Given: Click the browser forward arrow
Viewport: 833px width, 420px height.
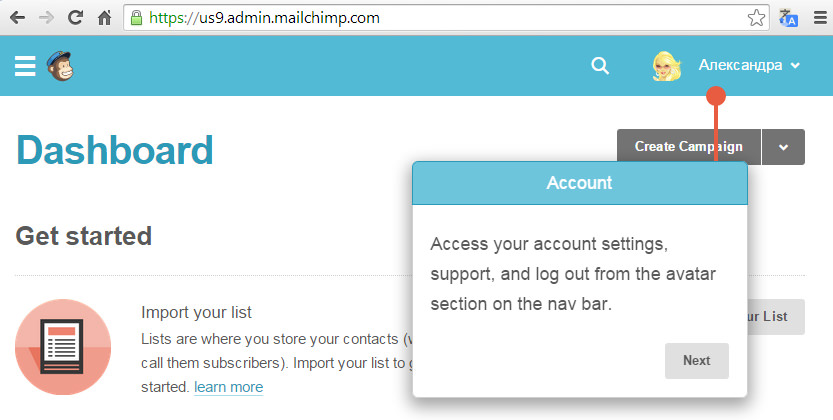Looking at the screenshot, I should tap(47, 18).
